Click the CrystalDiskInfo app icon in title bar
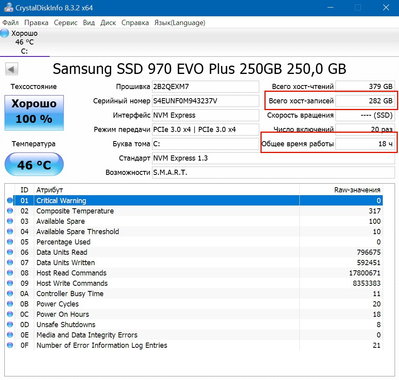The height and width of the screenshot is (380, 399). pyautogui.click(x=8, y=7)
